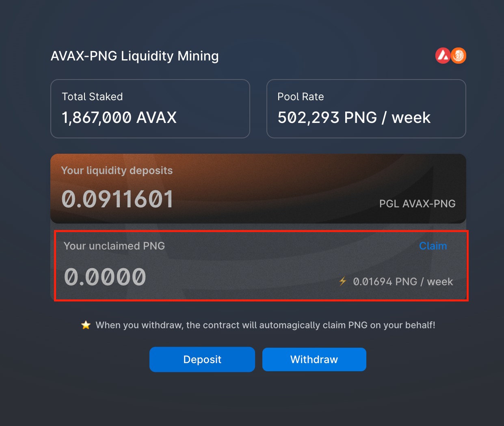Click the PGL AVAX-PNG token label
The image size is (504, 426).
coord(417,204)
